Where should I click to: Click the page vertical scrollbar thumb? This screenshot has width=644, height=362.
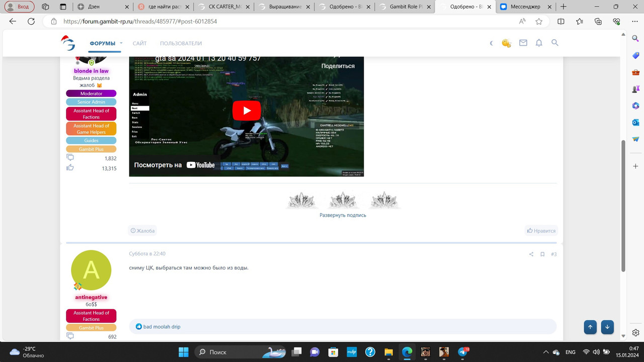click(624, 206)
